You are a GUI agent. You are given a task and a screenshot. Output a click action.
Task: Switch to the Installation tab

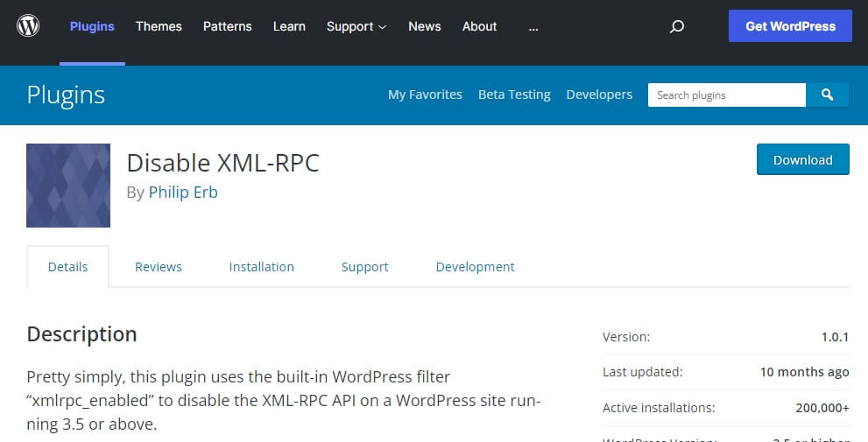[261, 267]
